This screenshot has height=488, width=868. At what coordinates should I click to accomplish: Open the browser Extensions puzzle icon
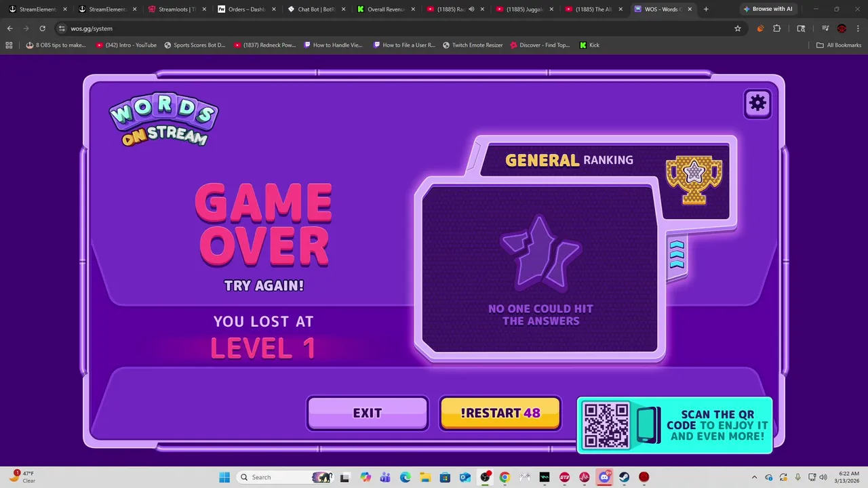coord(777,28)
